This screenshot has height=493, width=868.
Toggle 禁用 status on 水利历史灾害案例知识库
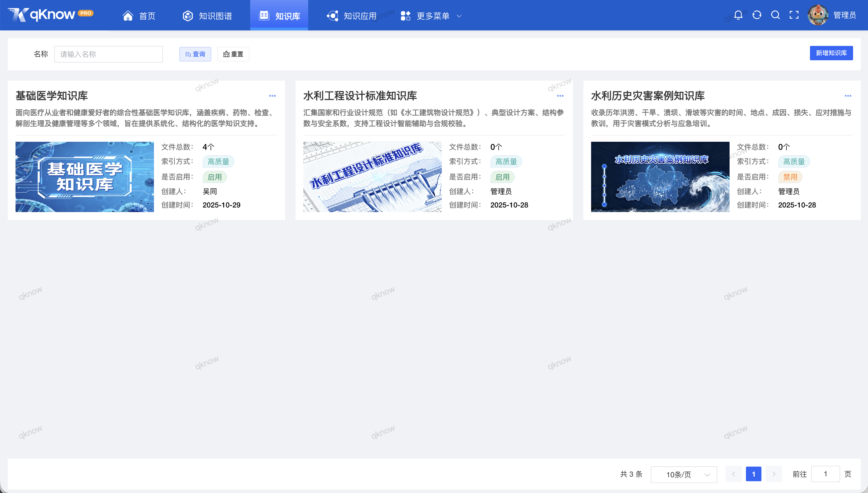[790, 177]
